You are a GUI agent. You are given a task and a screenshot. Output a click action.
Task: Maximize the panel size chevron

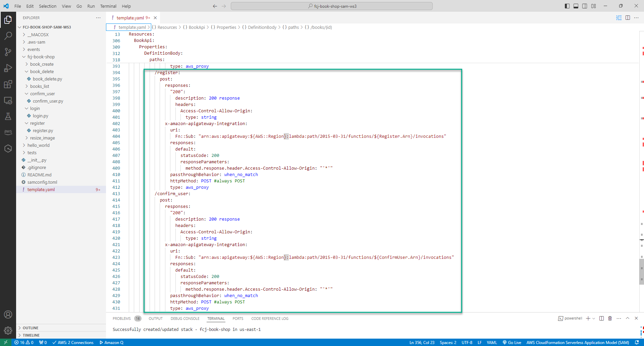coord(628,319)
